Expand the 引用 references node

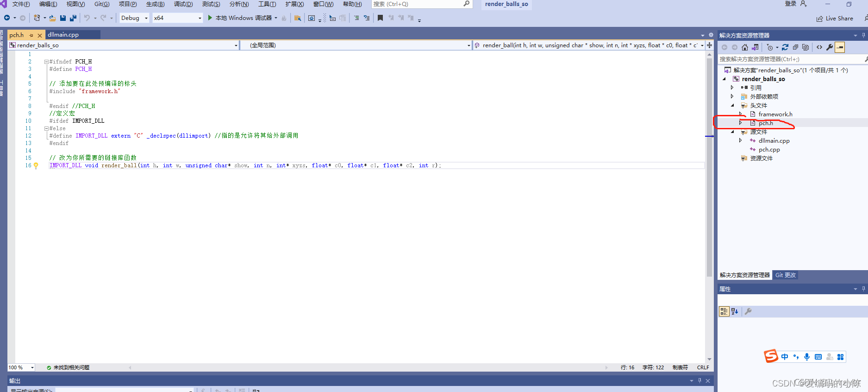(x=732, y=88)
